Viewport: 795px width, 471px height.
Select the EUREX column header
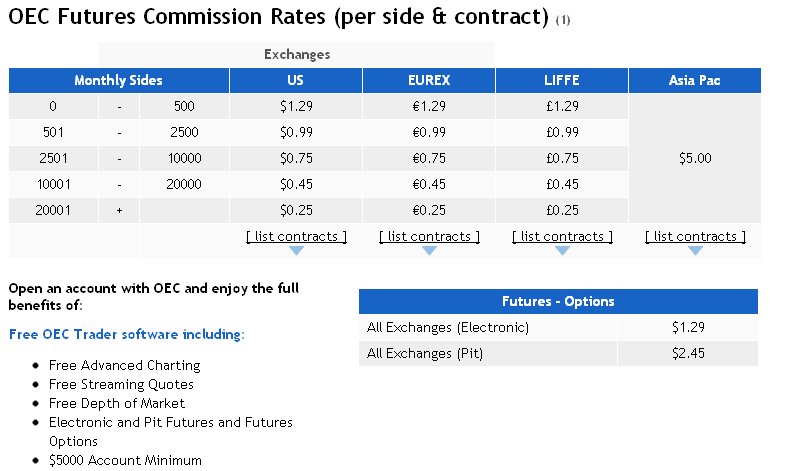(429, 81)
